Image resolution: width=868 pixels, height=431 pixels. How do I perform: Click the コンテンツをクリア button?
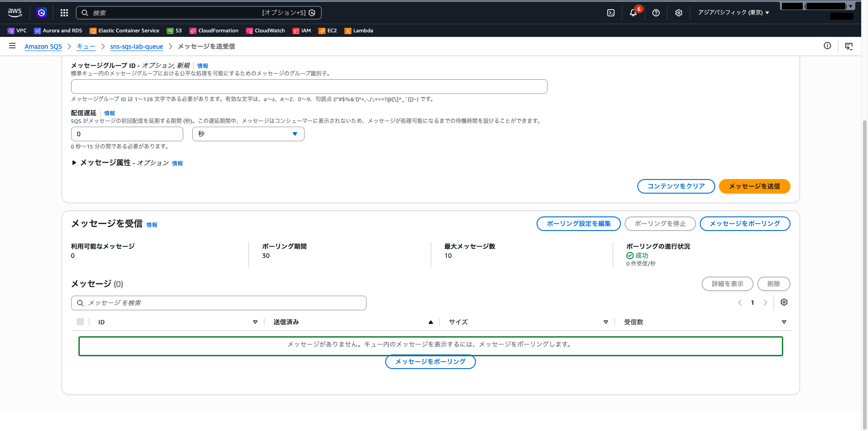(x=676, y=186)
